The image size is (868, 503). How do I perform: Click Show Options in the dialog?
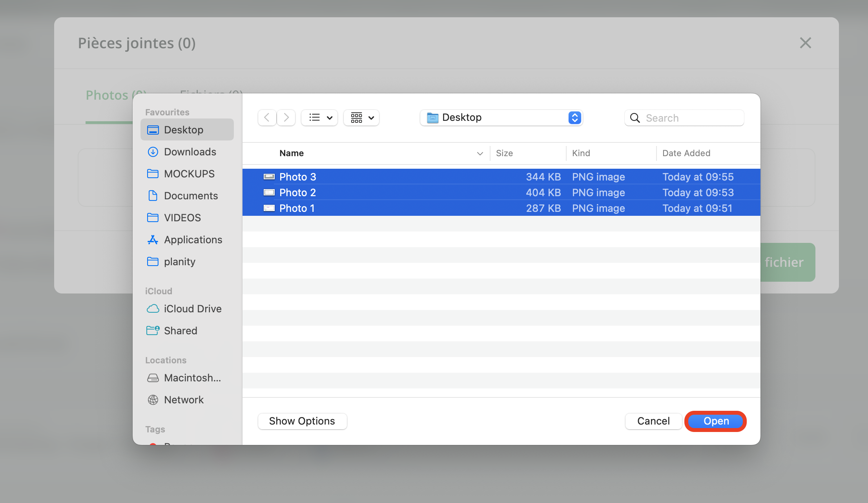pyautogui.click(x=302, y=421)
